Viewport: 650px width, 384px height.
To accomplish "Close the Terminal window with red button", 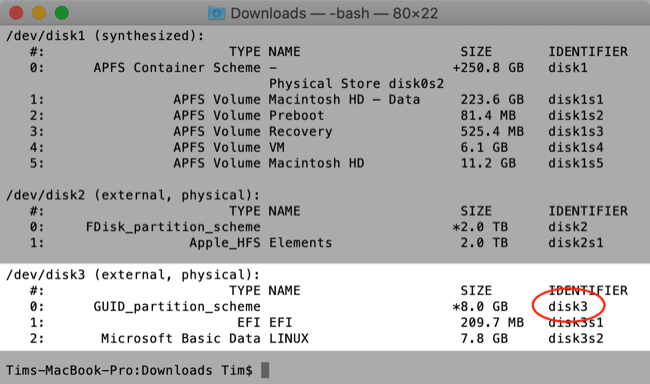I will tap(16, 13).
